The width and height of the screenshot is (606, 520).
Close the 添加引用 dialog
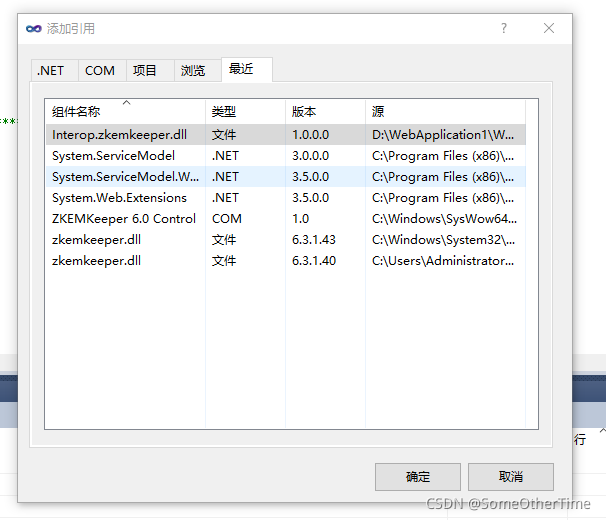549,28
